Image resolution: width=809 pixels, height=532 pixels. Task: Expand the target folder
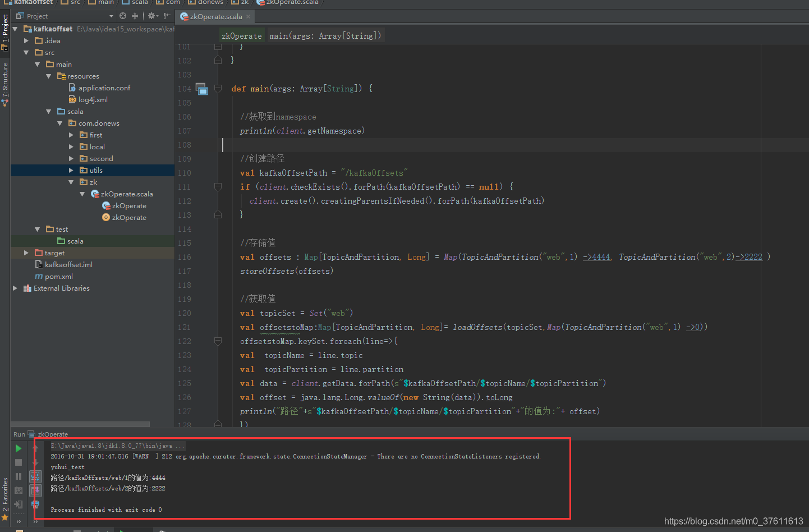[26, 253]
